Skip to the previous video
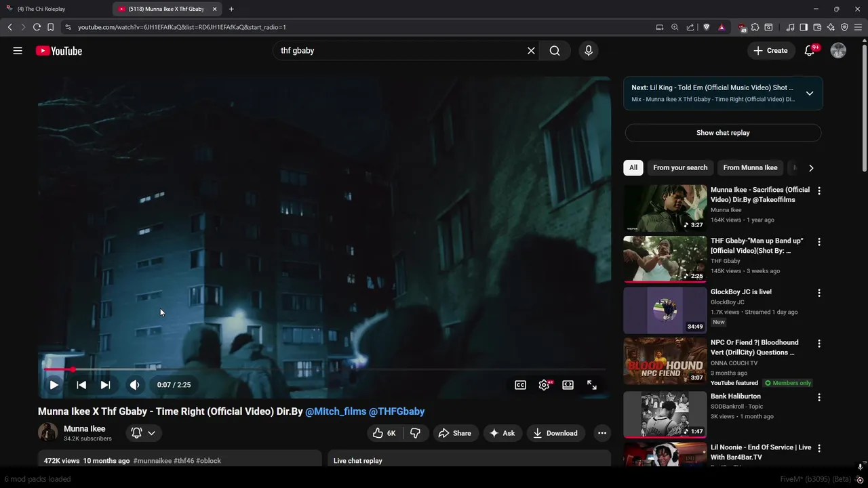This screenshot has width=868, height=488. pos(81,385)
